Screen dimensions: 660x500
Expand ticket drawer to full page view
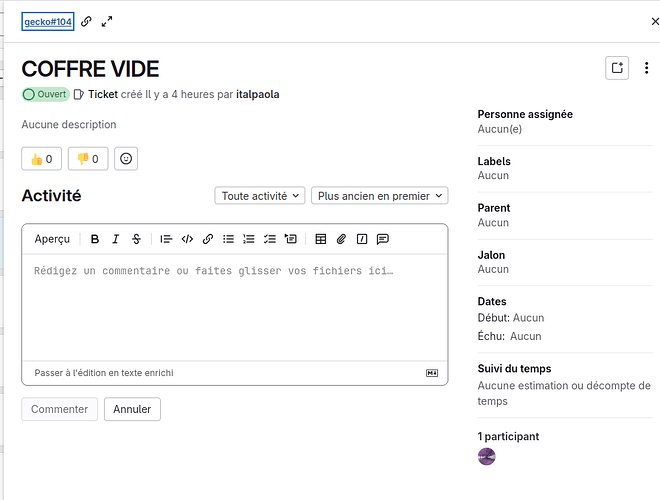click(x=107, y=21)
